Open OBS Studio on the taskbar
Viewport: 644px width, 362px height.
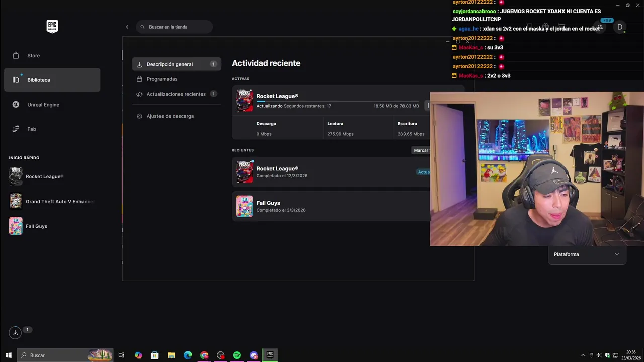point(221,355)
